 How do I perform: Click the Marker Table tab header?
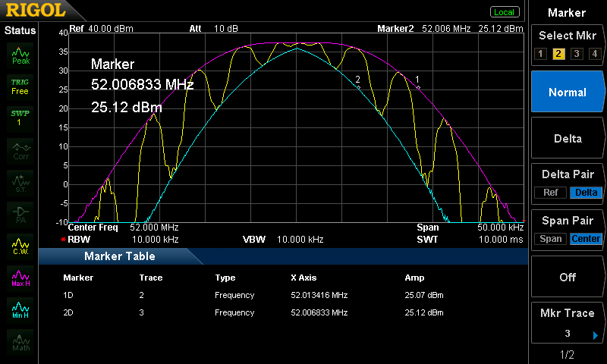pyautogui.click(x=119, y=256)
